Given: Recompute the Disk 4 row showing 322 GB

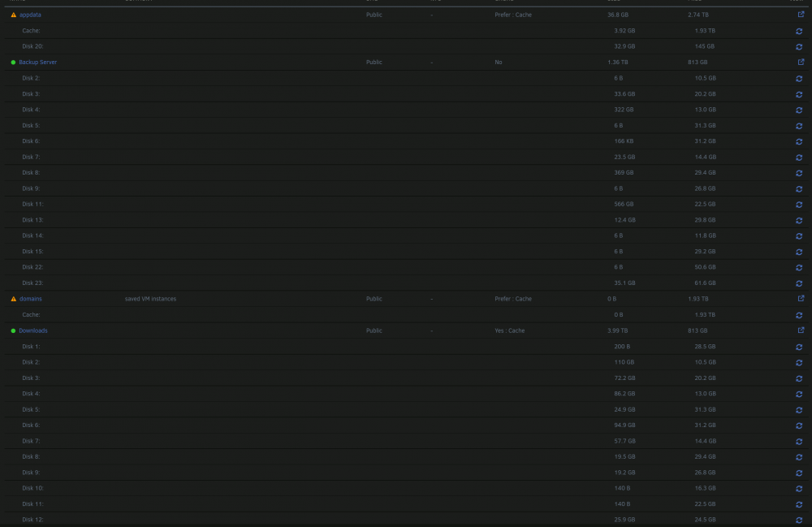Looking at the screenshot, I should point(799,110).
